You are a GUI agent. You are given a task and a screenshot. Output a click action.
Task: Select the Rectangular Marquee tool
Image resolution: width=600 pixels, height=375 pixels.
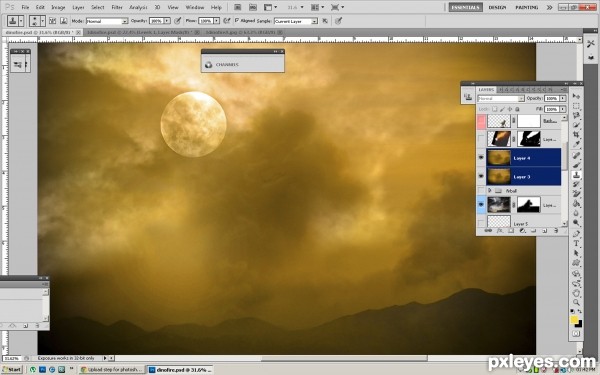576,106
